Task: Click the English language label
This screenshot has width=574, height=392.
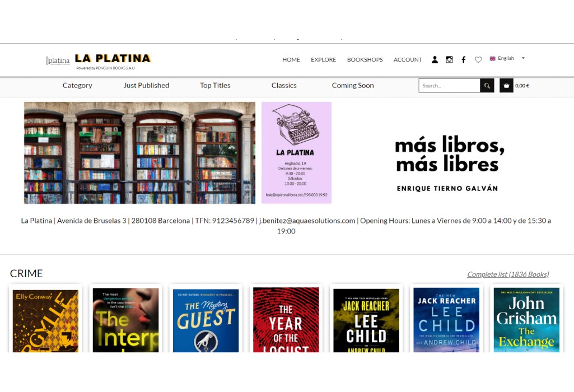Action: 506,58
